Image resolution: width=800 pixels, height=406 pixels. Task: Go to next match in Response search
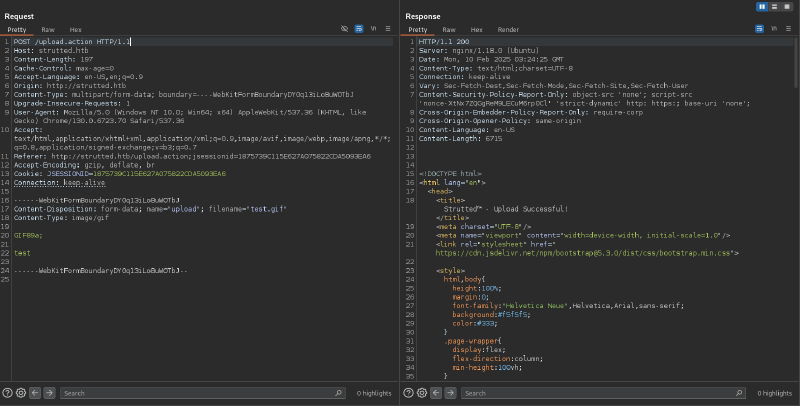tap(449, 393)
